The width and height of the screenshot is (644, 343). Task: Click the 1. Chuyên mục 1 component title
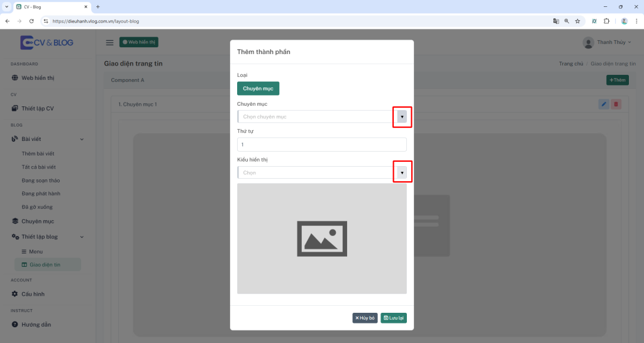point(138,104)
